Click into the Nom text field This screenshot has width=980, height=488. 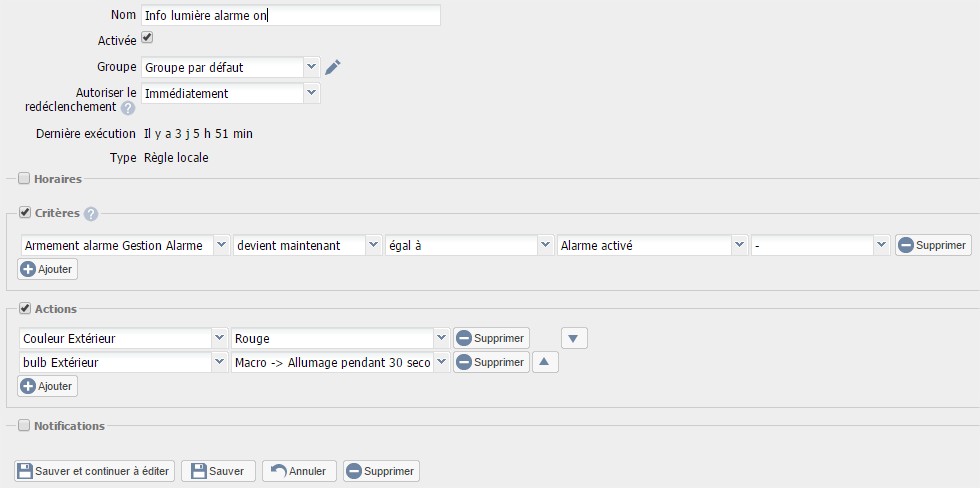coord(291,16)
